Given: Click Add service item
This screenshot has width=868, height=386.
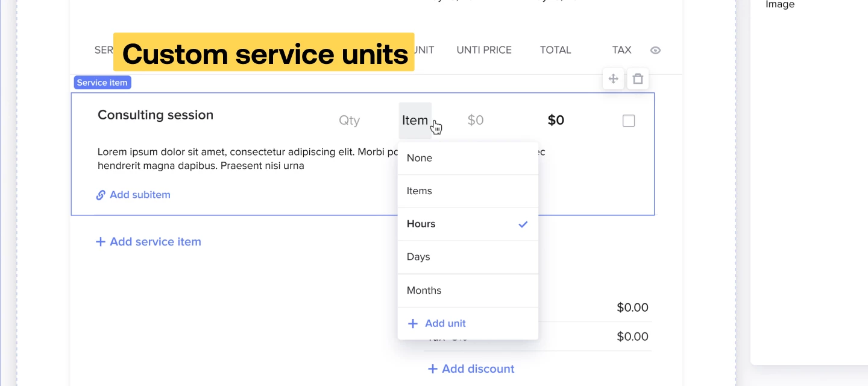Looking at the screenshot, I should click(x=156, y=241).
